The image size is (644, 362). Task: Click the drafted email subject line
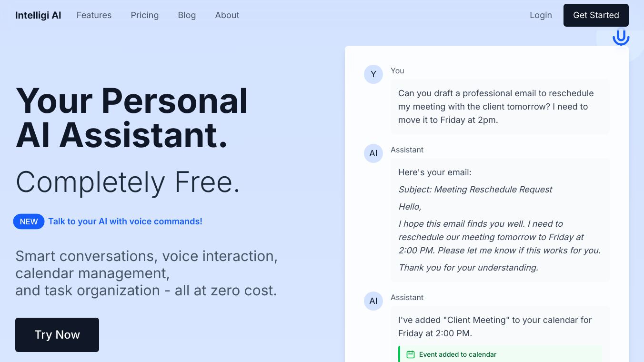pyautogui.click(x=475, y=190)
